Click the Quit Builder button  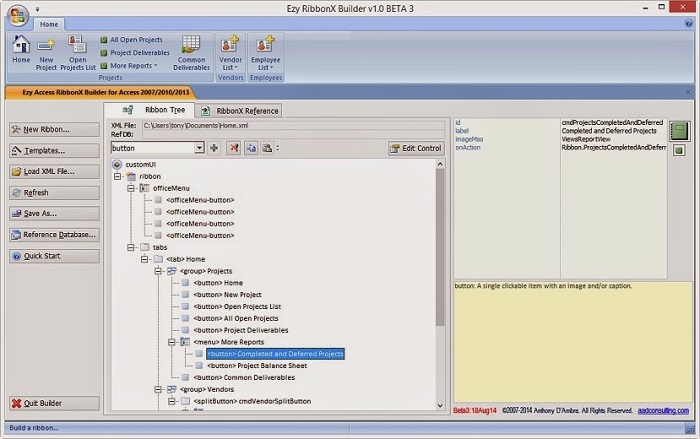(54, 403)
